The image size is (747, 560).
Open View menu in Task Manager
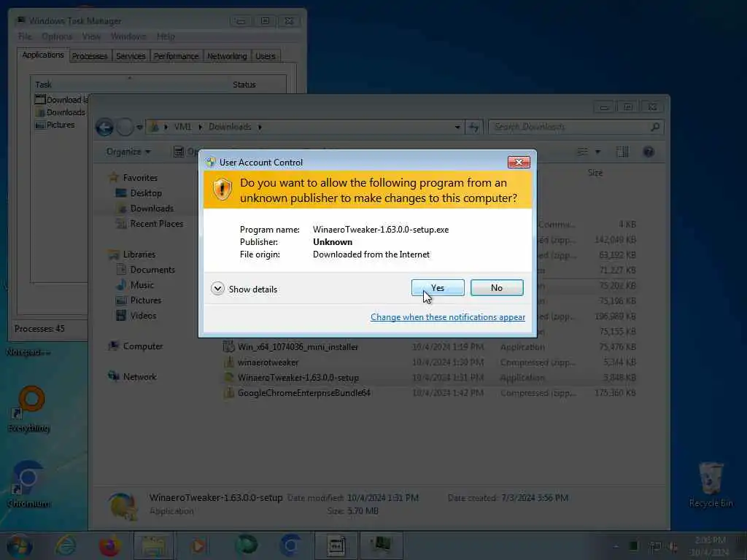91,36
